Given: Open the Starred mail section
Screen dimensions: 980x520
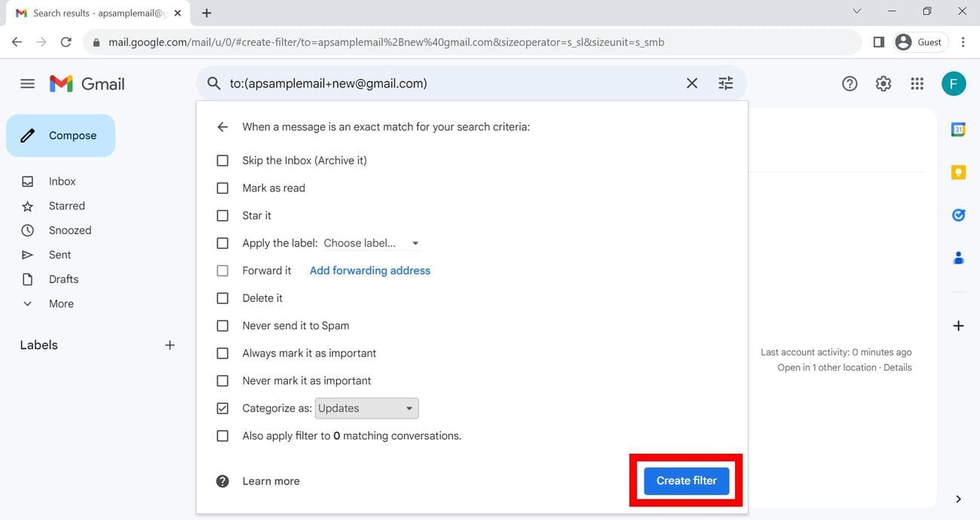Looking at the screenshot, I should point(66,205).
